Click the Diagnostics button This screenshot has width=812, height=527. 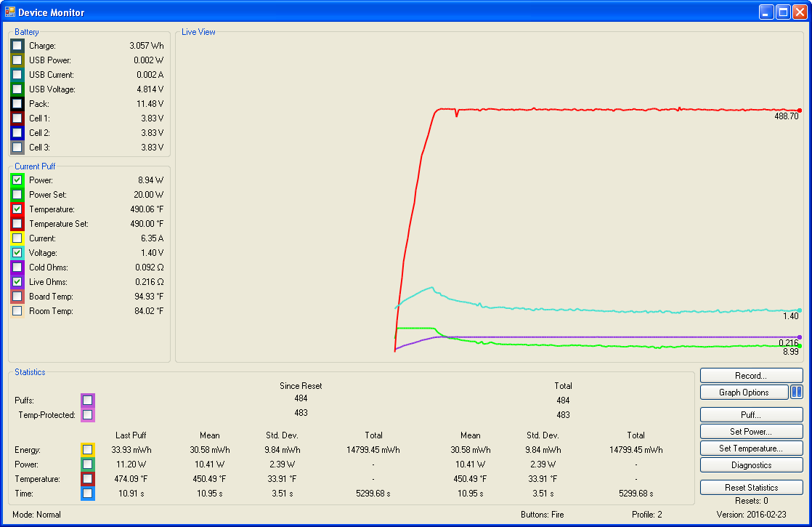[751, 465]
